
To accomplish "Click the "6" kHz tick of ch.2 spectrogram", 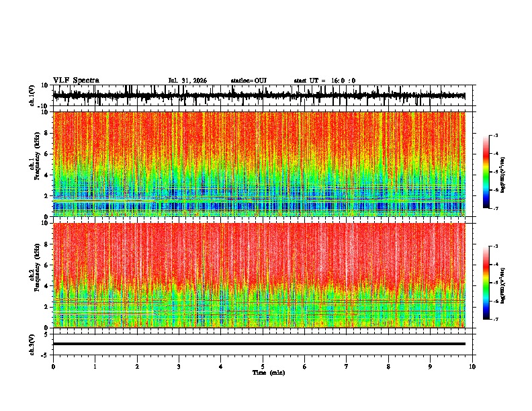I will pos(47,265).
